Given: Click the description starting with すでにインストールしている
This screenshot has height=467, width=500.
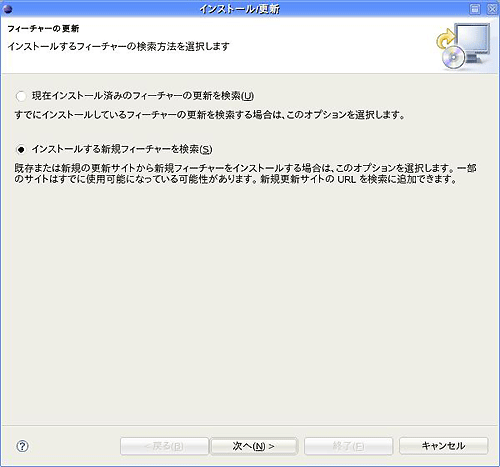Looking at the screenshot, I should coord(210,115).
